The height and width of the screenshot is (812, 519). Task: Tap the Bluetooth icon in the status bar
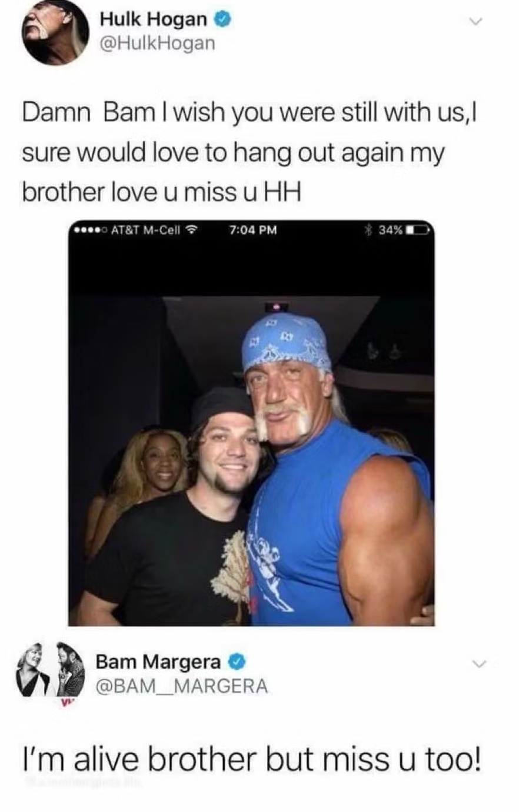click(x=369, y=229)
